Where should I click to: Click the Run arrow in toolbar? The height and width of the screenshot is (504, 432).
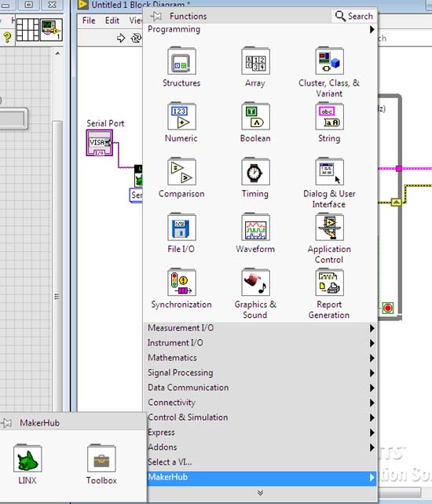click(121, 38)
